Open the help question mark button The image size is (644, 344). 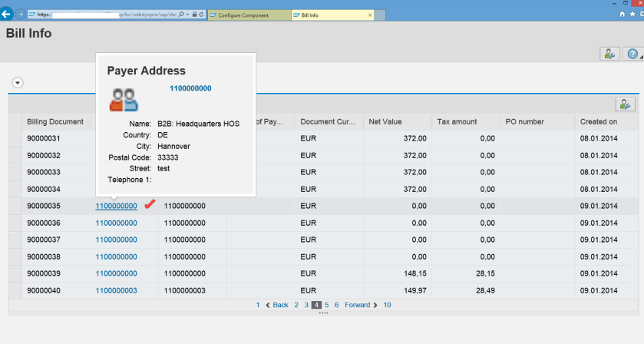point(633,54)
